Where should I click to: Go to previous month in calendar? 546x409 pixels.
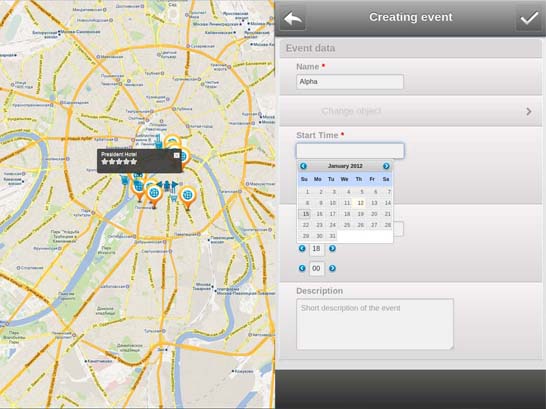click(303, 166)
